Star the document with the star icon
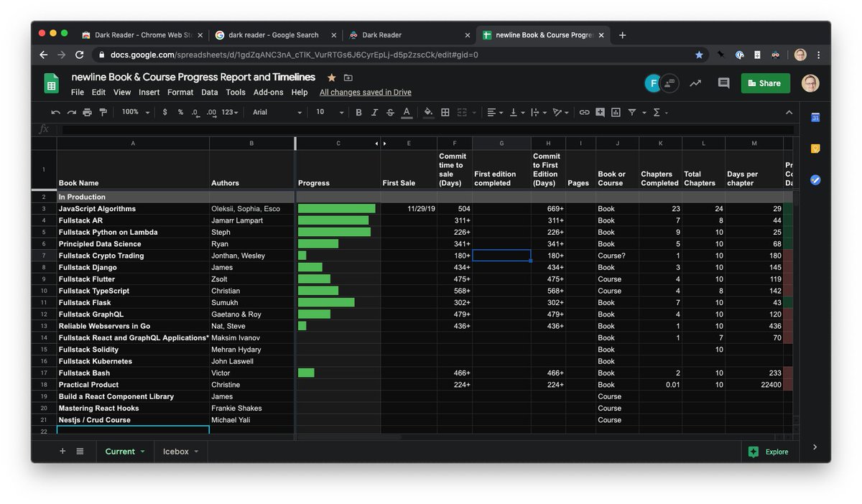Viewport: 862px width, 504px height. point(331,78)
